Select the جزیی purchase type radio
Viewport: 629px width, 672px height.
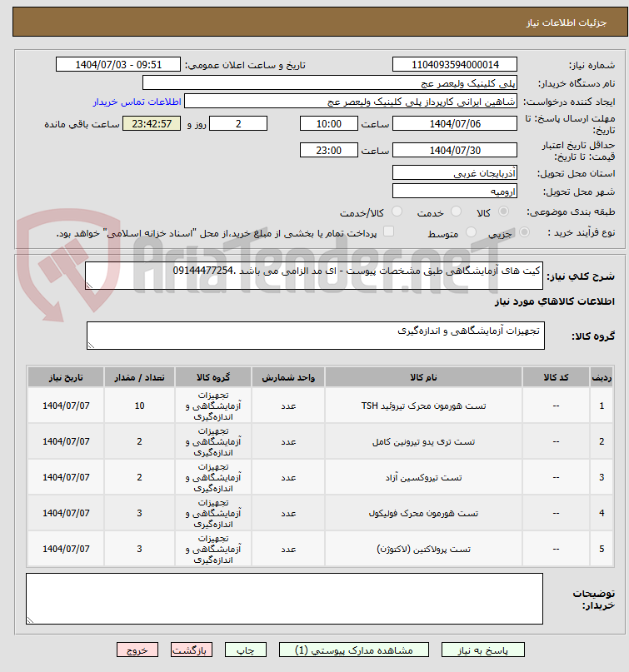pos(524,232)
